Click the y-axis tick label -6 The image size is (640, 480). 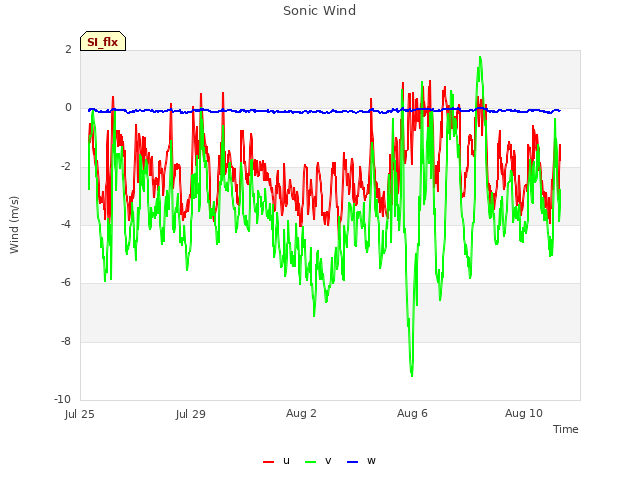pos(67,283)
